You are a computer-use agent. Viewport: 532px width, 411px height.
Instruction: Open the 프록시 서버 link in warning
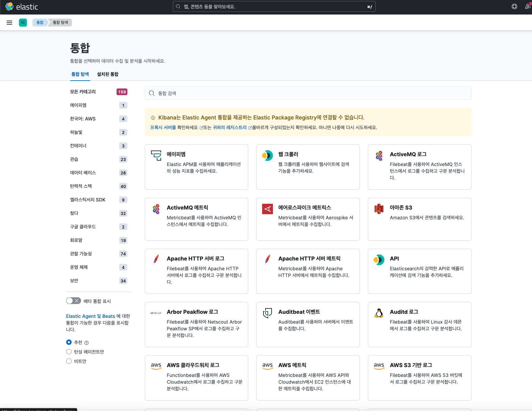(x=163, y=128)
